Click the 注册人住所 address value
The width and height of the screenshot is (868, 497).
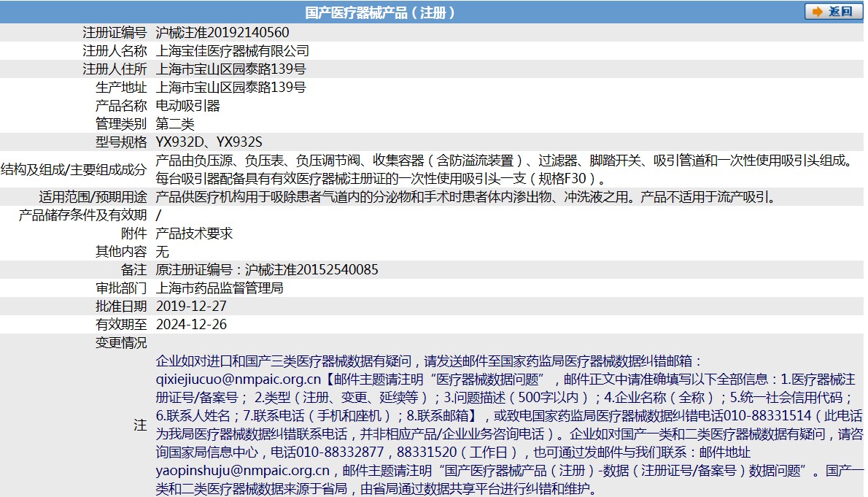[x=231, y=69]
